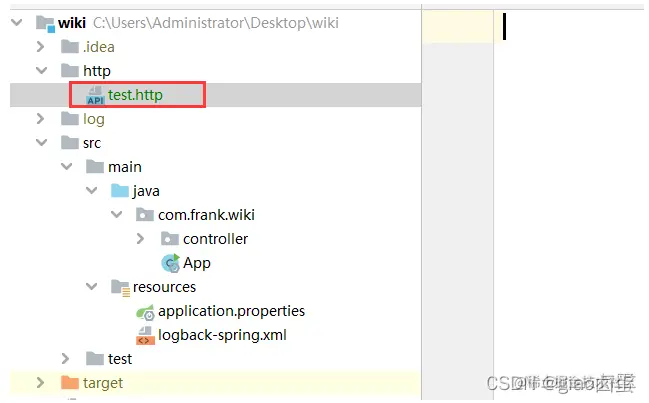The width and height of the screenshot is (649, 403).
Task: Select the resources folder label
Action: (164, 287)
